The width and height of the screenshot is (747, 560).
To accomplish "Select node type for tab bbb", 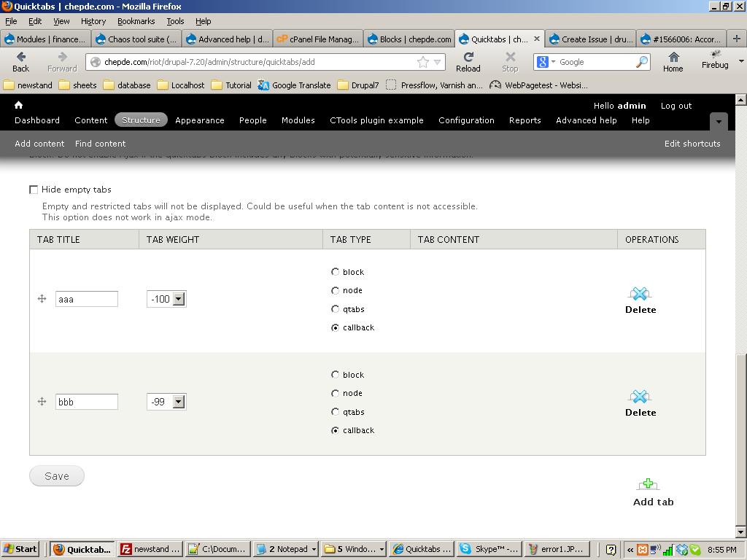I will tap(335, 393).
